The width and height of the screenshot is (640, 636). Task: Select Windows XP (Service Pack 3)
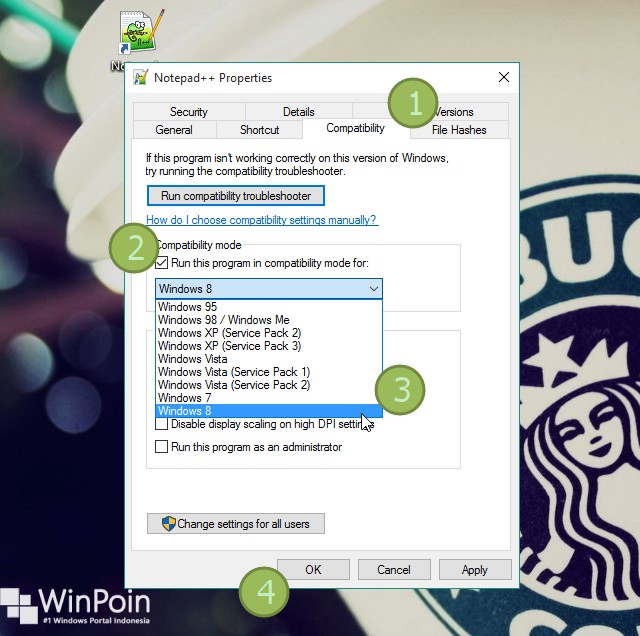point(269,346)
